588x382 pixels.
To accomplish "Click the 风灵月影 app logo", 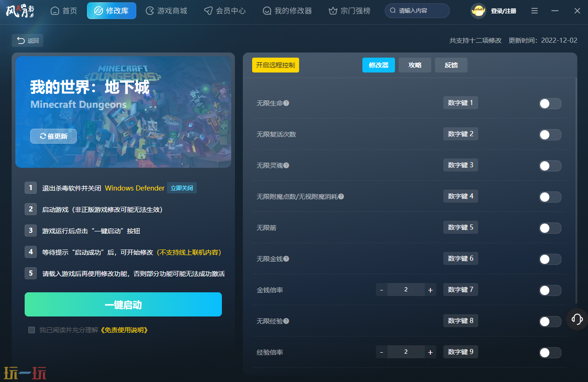I will point(20,10).
